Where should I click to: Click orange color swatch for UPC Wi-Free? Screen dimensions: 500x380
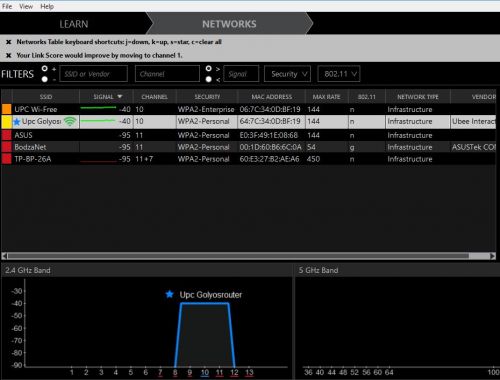pyautogui.click(x=7, y=109)
